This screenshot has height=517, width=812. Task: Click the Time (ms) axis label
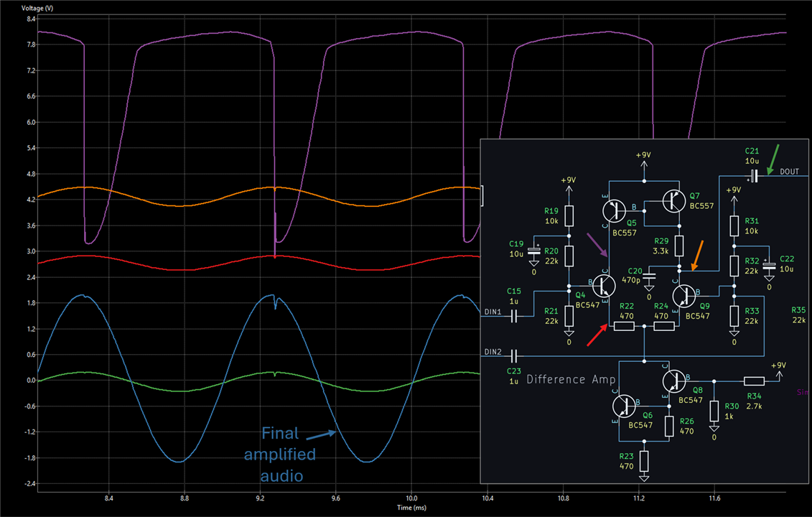click(x=411, y=508)
